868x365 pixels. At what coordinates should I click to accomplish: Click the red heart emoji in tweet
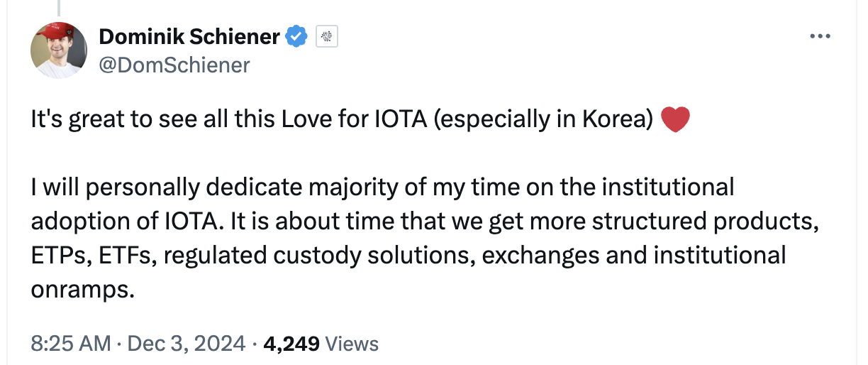(674, 119)
